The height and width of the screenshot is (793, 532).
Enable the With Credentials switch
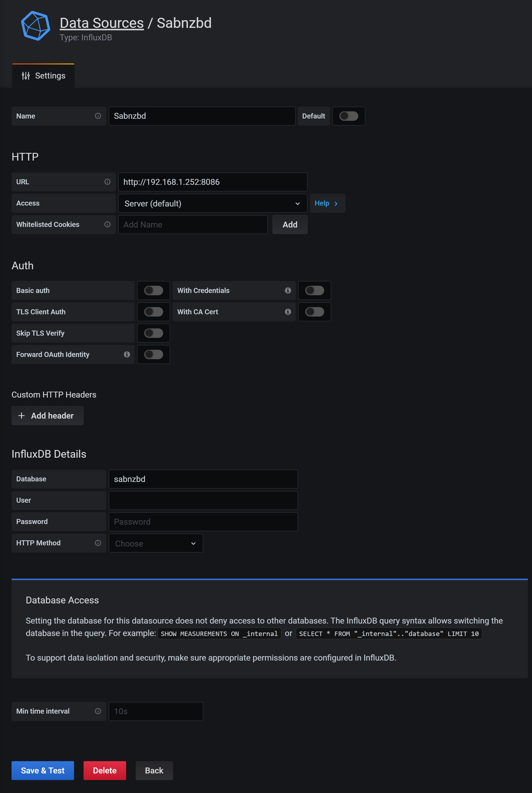tap(315, 291)
